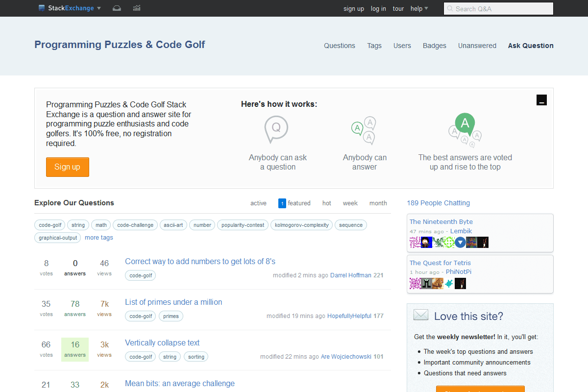
Task: Open the inbox icon in top bar
Action: (117, 8)
